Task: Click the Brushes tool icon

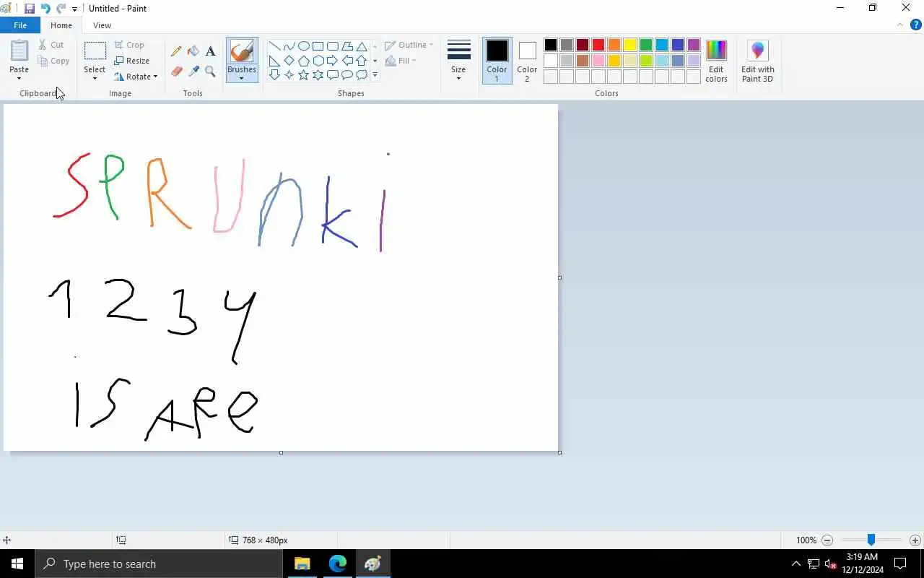Action: click(242, 51)
